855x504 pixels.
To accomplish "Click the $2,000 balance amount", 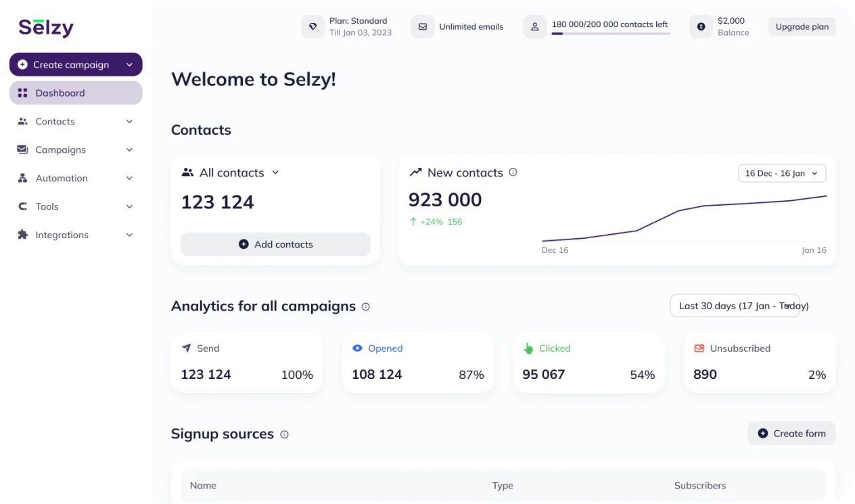I will click(731, 21).
